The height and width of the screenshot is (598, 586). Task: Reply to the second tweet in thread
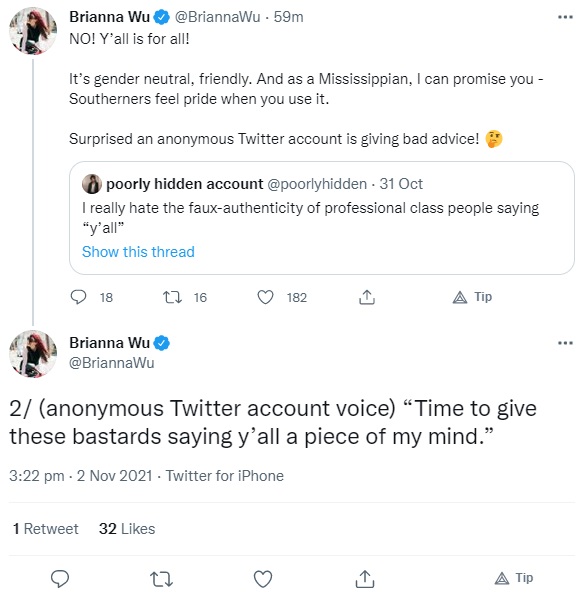[x=60, y=579]
